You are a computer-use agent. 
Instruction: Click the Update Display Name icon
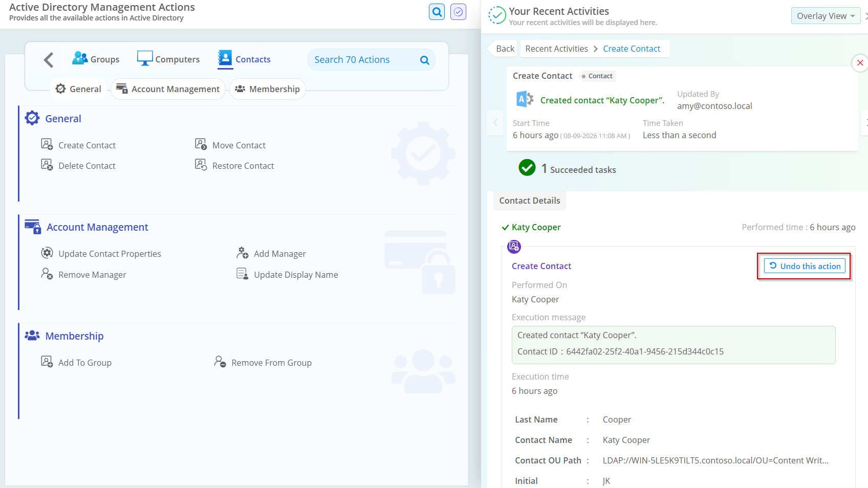click(x=243, y=274)
